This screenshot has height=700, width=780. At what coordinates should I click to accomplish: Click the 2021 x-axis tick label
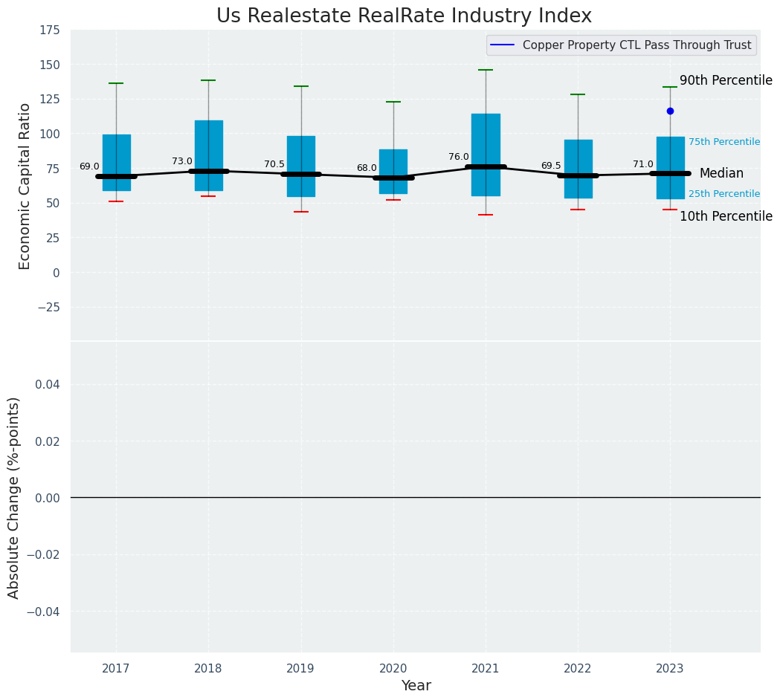pyautogui.click(x=486, y=669)
